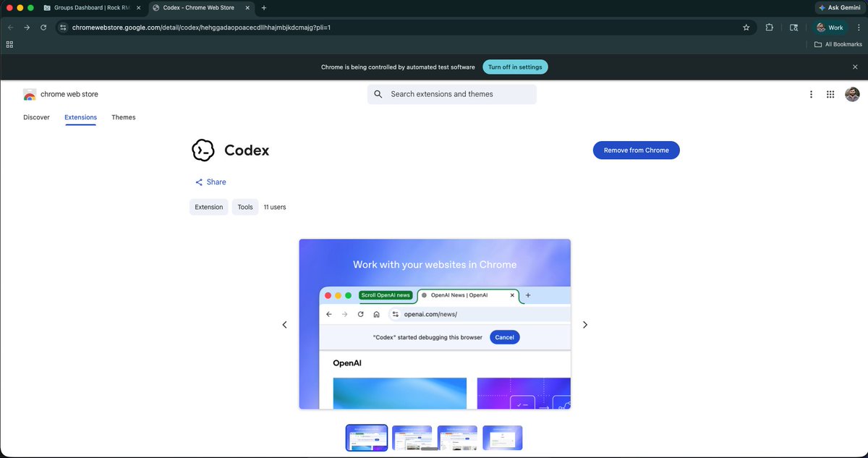This screenshot has width=868, height=458.
Task: Select the Extensions tab
Action: 80,117
